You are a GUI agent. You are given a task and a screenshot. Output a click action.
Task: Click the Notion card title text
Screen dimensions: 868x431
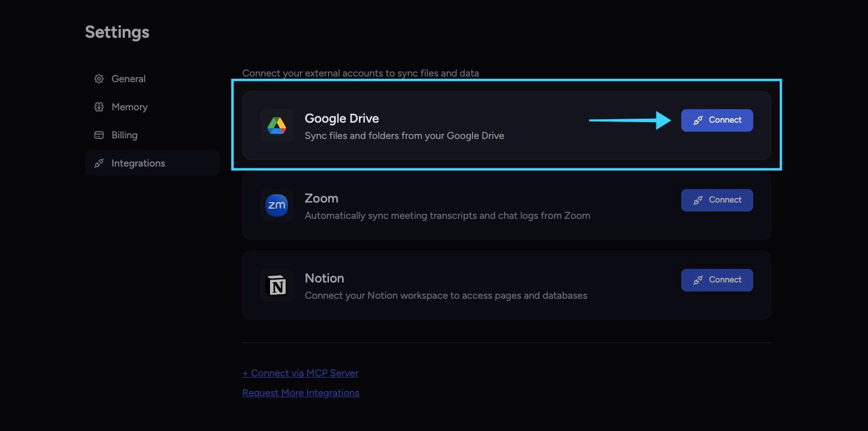(x=325, y=278)
